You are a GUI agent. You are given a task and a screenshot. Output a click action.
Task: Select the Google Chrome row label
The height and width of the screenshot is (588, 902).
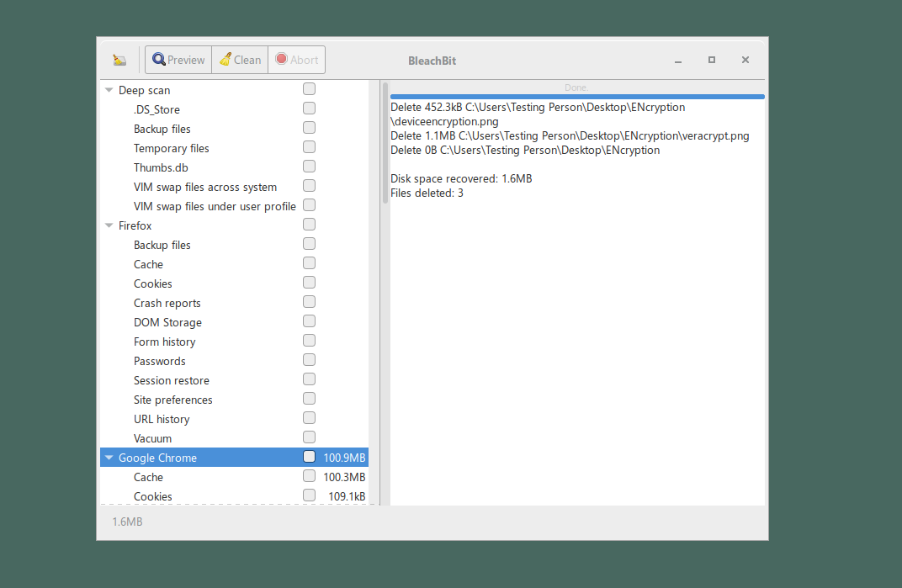(x=157, y=458)
